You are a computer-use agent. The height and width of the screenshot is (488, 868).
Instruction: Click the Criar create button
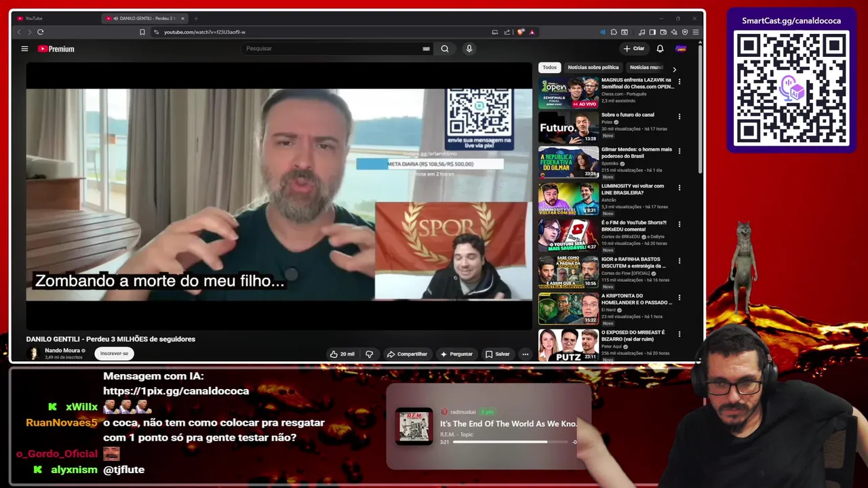click(x=634, y=49)
